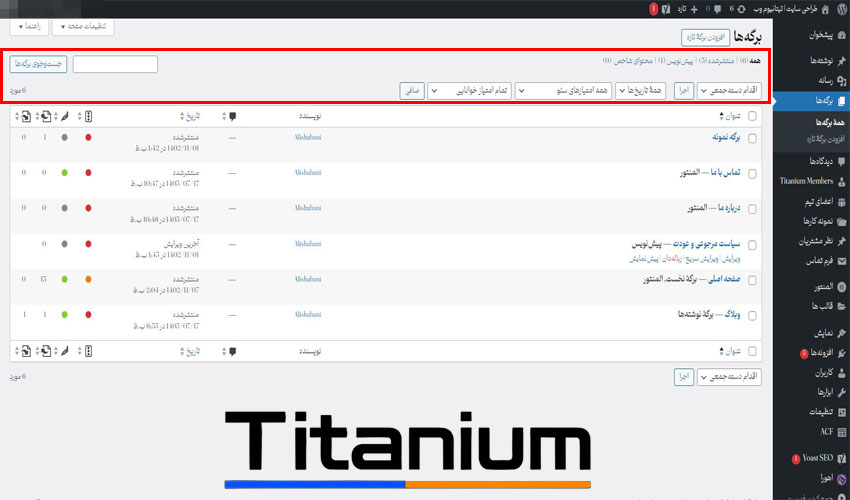Click author Alishahani in وبلاگ row
Screen dimensions: 850x500
(x=308, y=315)
